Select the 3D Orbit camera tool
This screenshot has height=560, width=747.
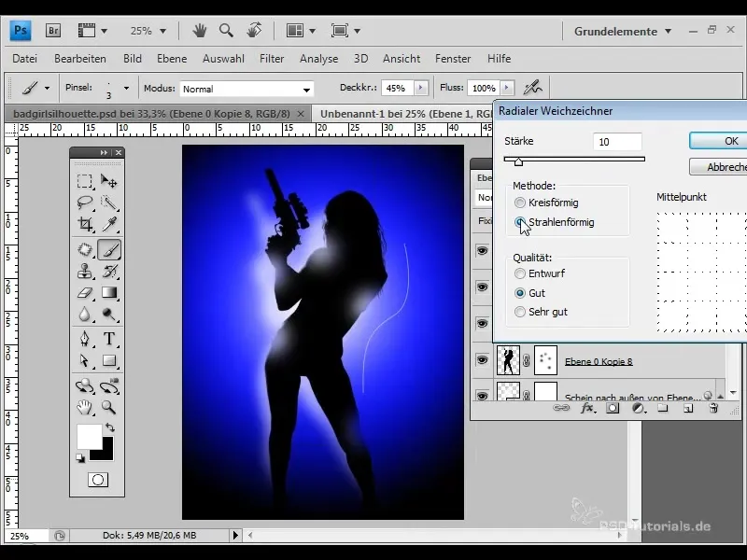tap(109, 385)
